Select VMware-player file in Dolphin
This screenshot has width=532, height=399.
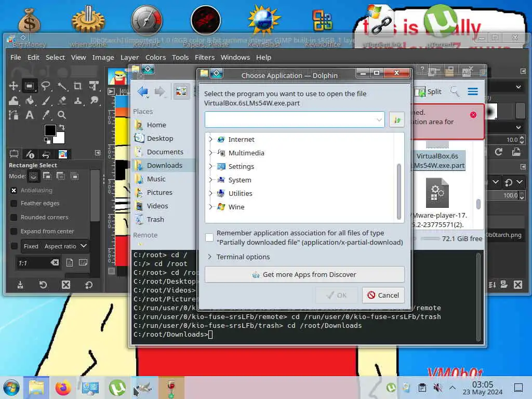(437, 203)
